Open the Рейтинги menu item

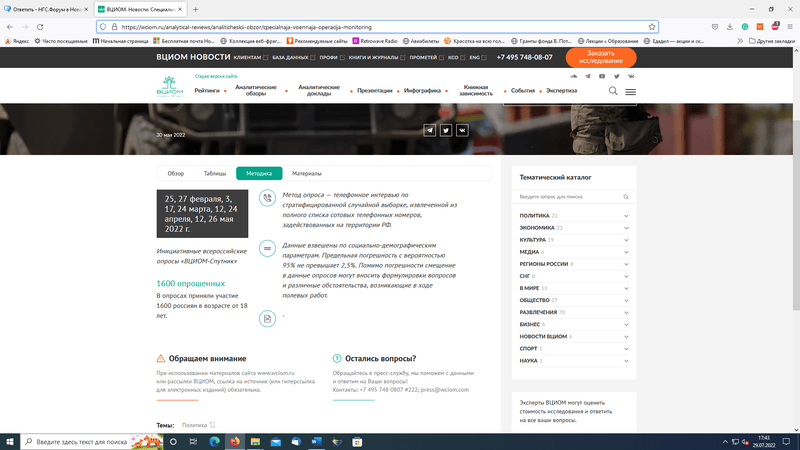point(207,91)
